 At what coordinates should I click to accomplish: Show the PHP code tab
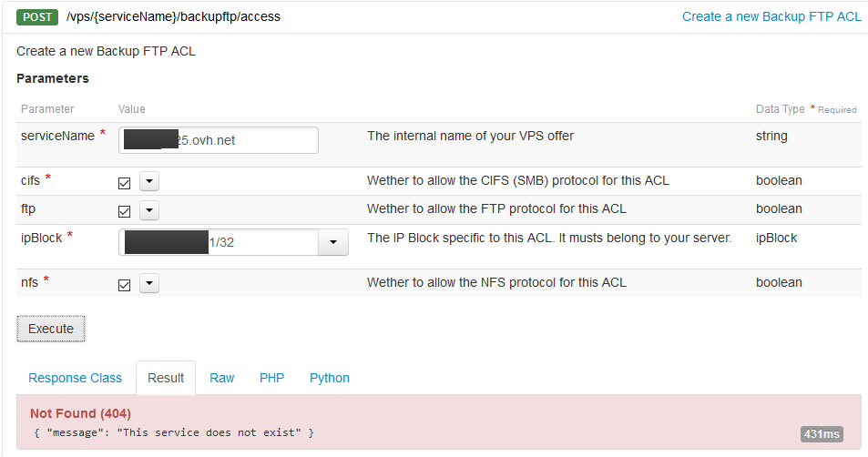pos(271,378)
